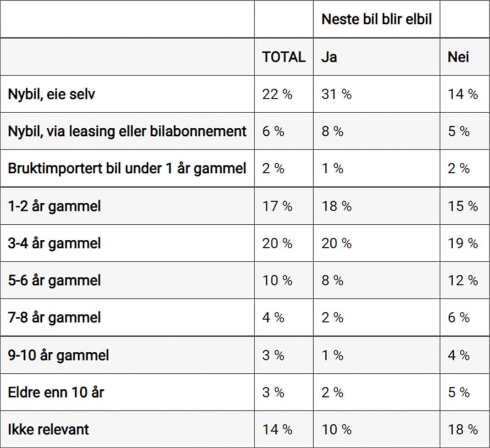This screenshot has width=490, height=448.
Task: Select the 'Eldre enn 10 år' row label
Action: tap(56, 393)
